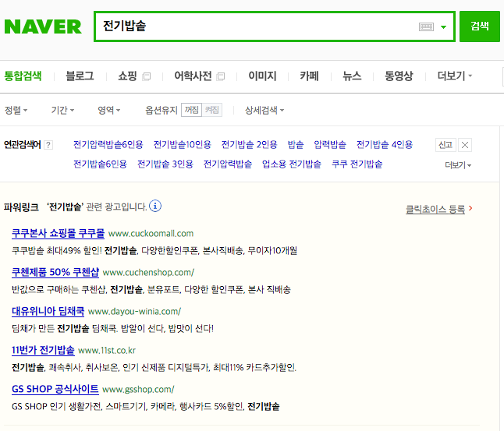
Task: Click the 쾌속취사, 취사보온 description text
Action: [x=154, y=367]
